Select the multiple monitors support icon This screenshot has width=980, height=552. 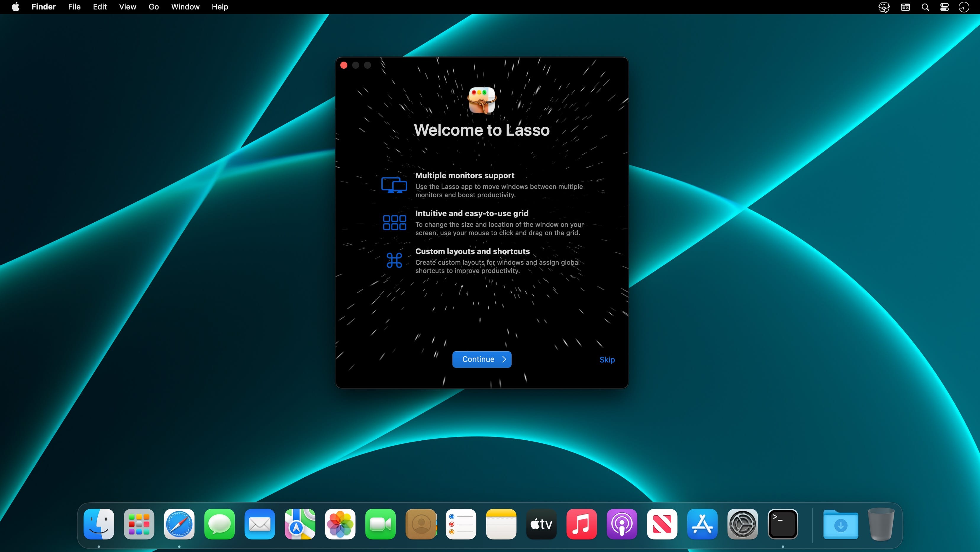394,184
